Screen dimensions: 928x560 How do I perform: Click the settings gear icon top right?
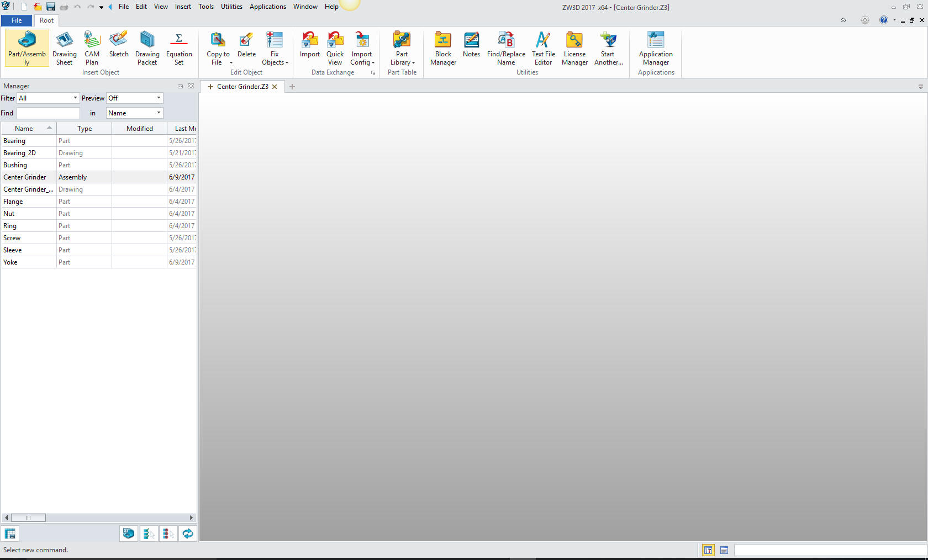tap(864, 20)
